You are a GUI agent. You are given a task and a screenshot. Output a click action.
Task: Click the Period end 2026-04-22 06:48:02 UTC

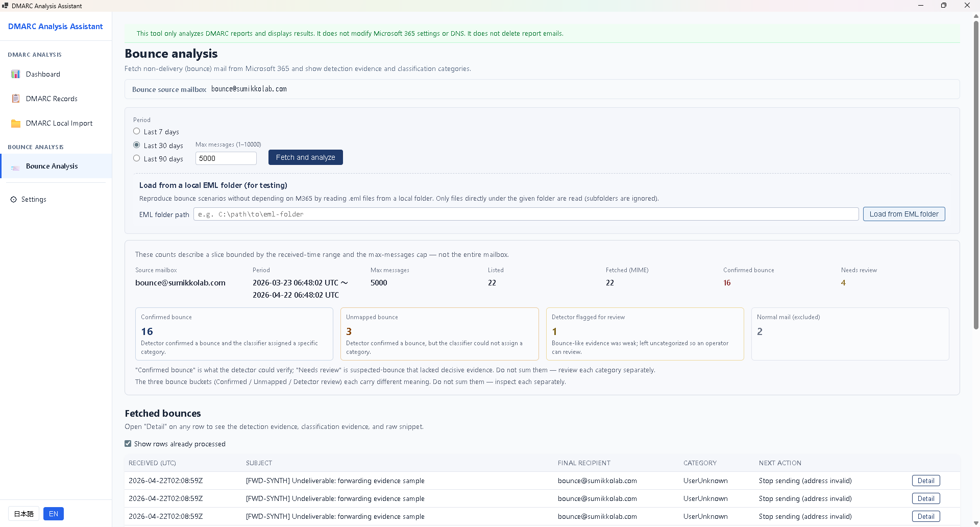pos(296,295)
